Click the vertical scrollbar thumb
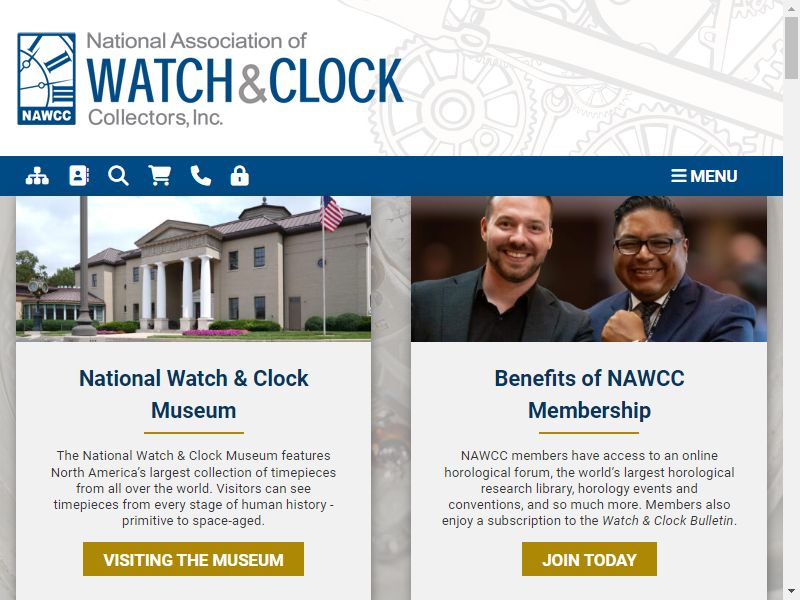 [x=791, y=48]
